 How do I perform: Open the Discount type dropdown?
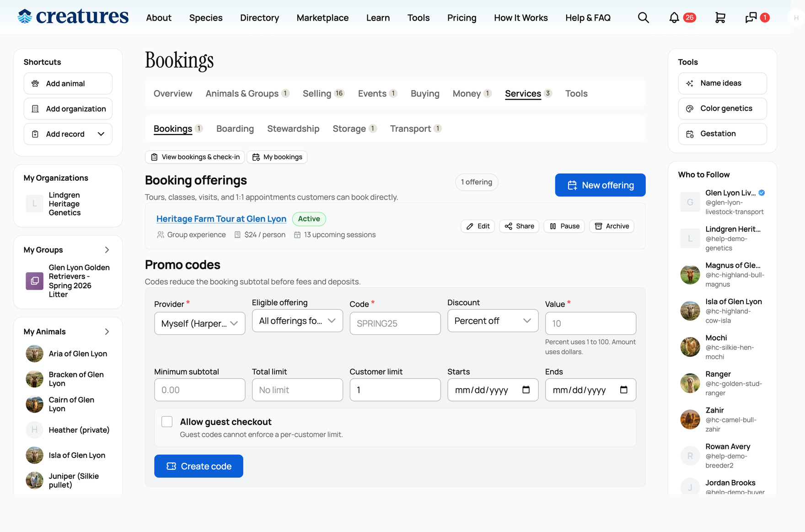tap(493, 321)
